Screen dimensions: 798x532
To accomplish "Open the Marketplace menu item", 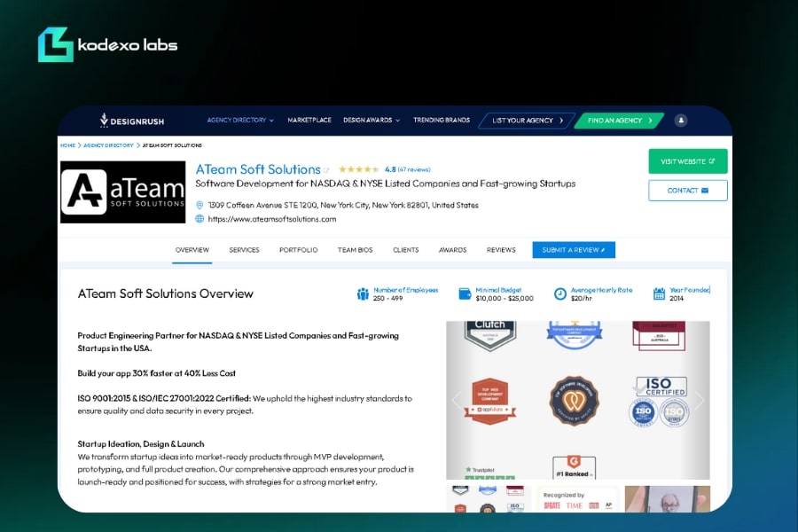I will tap(309, 121).
